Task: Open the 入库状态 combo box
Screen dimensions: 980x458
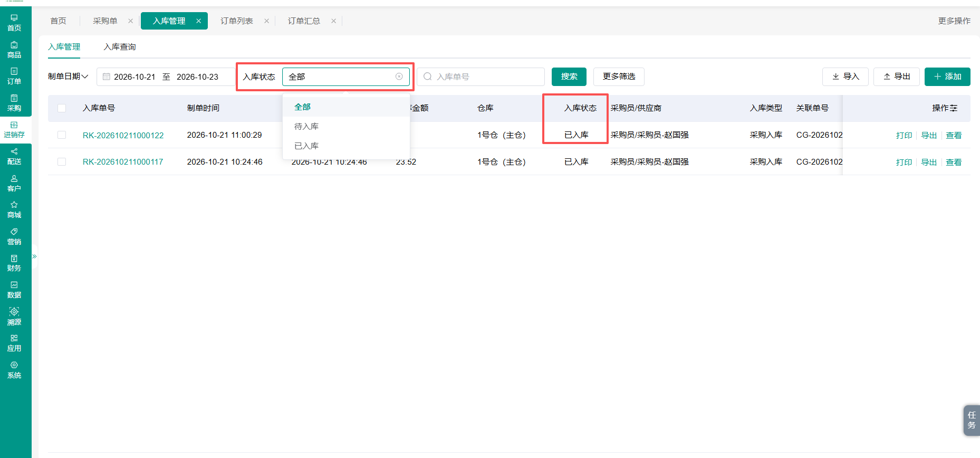Action: [346, 77]
